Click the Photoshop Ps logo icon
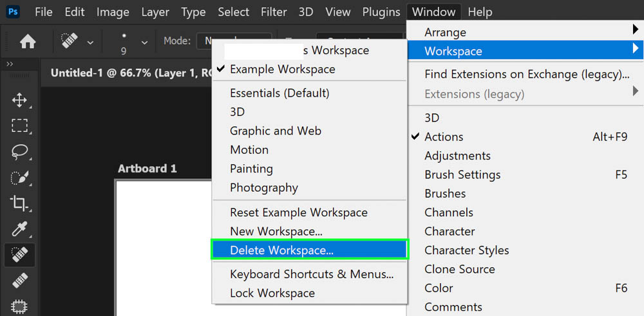 click(13, 12)
